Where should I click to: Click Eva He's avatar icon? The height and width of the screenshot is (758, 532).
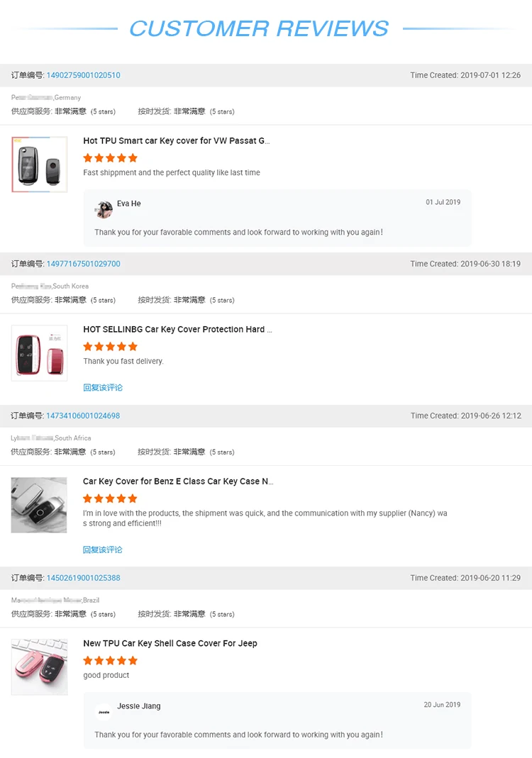104,209
